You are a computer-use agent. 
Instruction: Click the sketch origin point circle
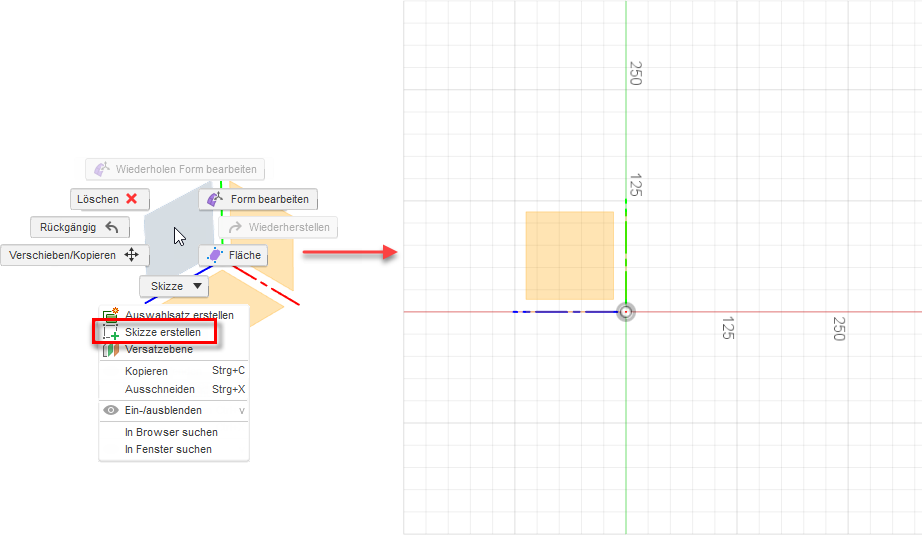626,312
